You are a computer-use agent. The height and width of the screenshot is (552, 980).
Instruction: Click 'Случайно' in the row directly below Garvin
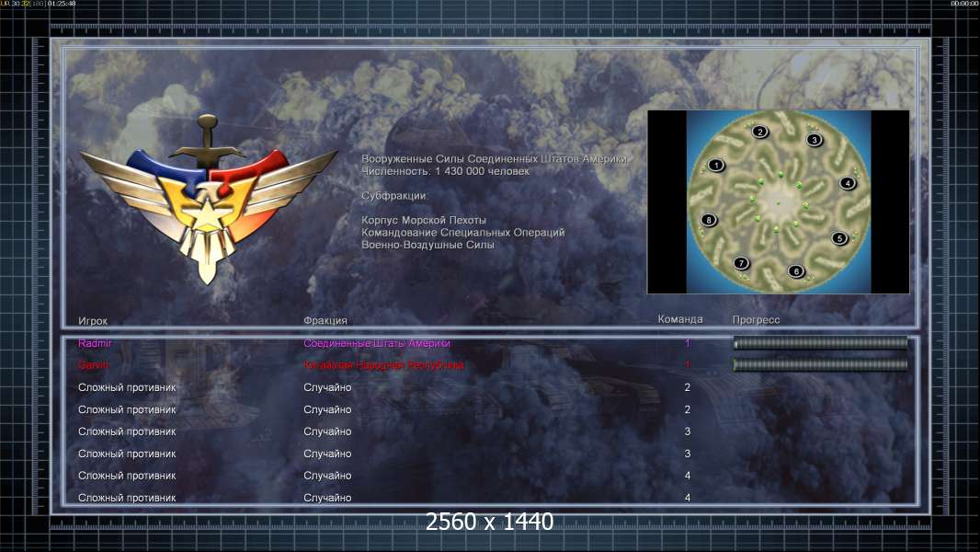(x=327, y=387)
